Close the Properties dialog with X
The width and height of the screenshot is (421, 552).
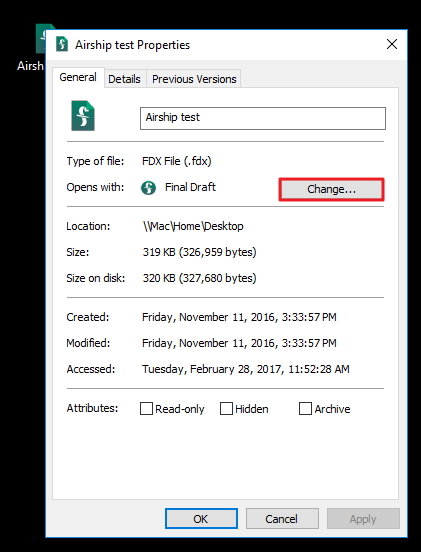pyautogui.click(x=392, y=44)
